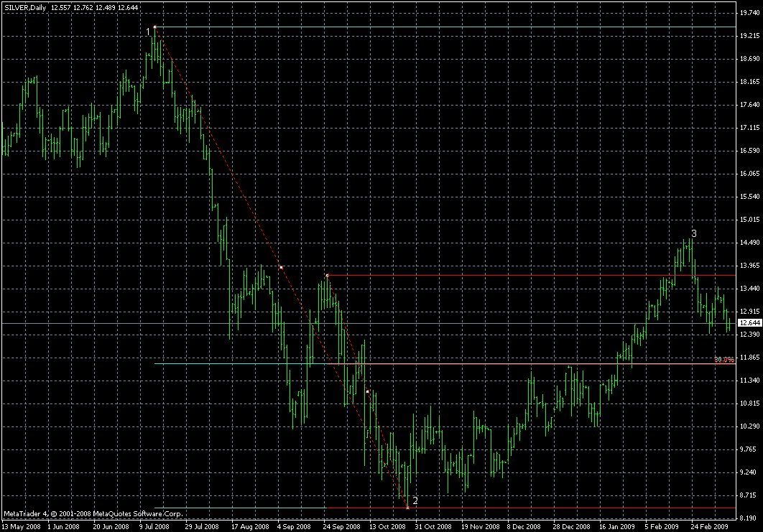Viewport: 763px width, 532px height.
Task: Click the 19.740 label on the price axis
Action: click(x=749, y=13)
